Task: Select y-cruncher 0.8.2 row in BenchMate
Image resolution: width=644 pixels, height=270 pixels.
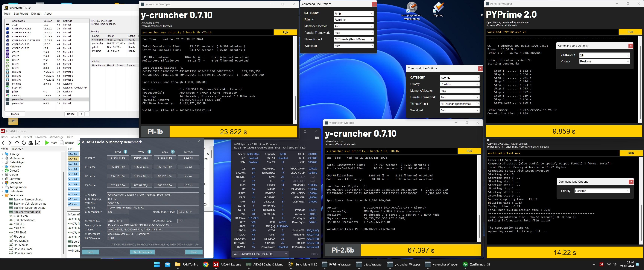Action: coord(47,103)
